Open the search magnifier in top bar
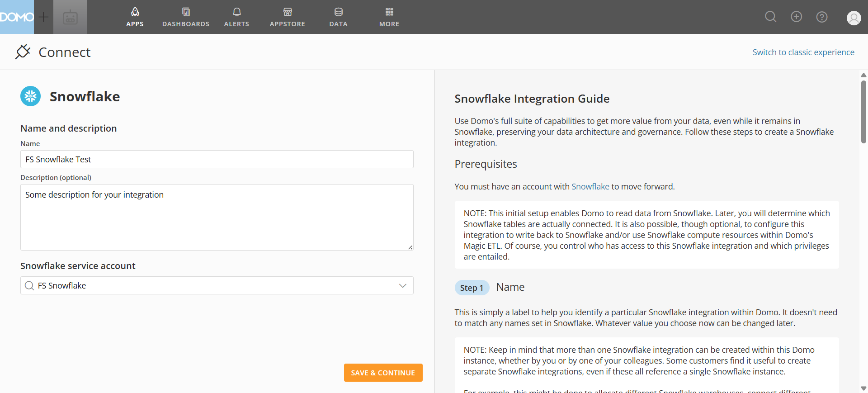This screenshot has height=393, width=868. 770,17
